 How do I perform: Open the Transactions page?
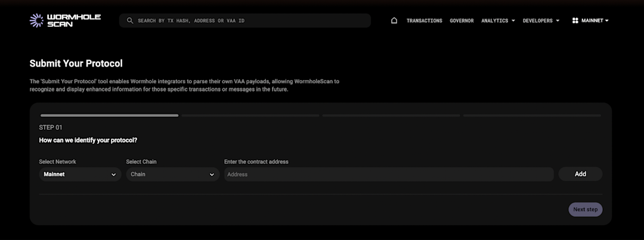pyautogui.click(x=425, y=20)
